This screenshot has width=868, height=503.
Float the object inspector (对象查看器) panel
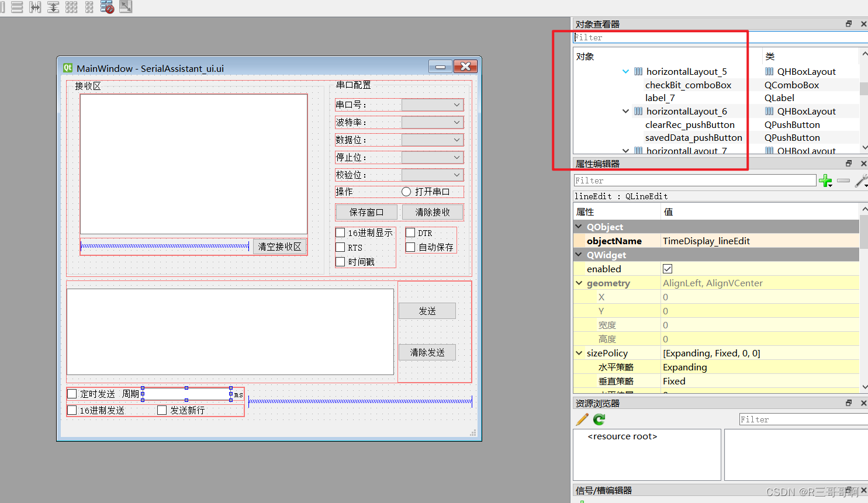point(849,24)
